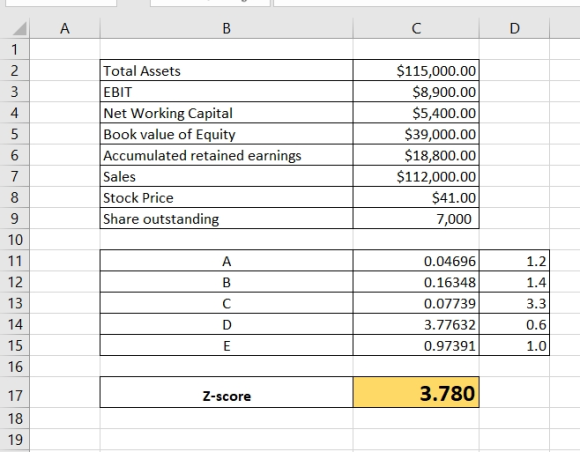The image size is (580, 452).
Task: Click the Sales $112,000.00 cell
Action: tap(416, 176)
